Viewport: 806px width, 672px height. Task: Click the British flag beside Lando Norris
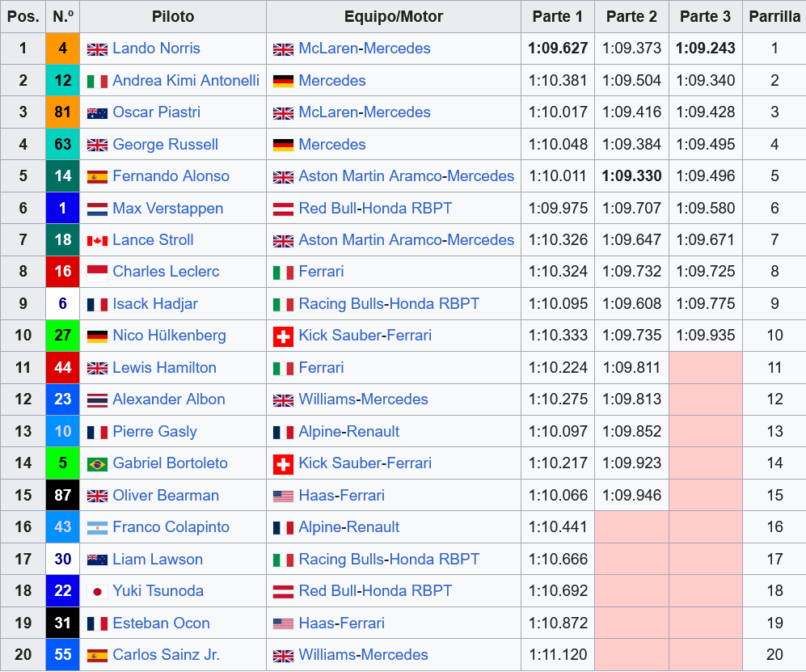[x=97, y=49]
